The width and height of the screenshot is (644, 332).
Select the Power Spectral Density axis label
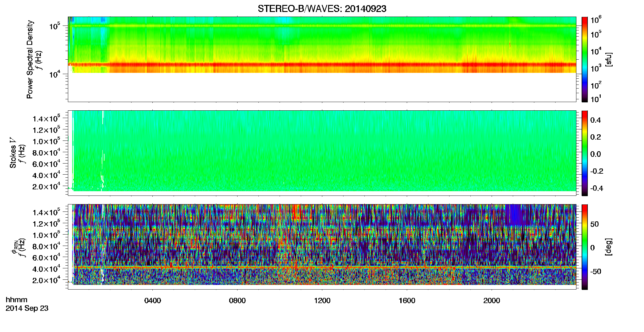(30, 59)
